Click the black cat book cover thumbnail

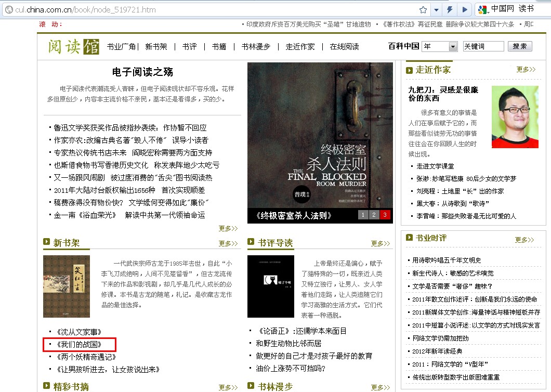(x=271, y=286)
